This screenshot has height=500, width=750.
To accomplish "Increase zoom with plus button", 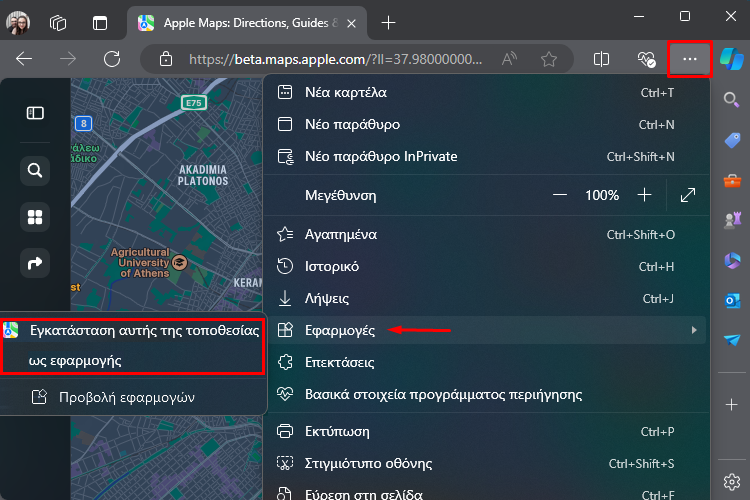I will (644, 195).
